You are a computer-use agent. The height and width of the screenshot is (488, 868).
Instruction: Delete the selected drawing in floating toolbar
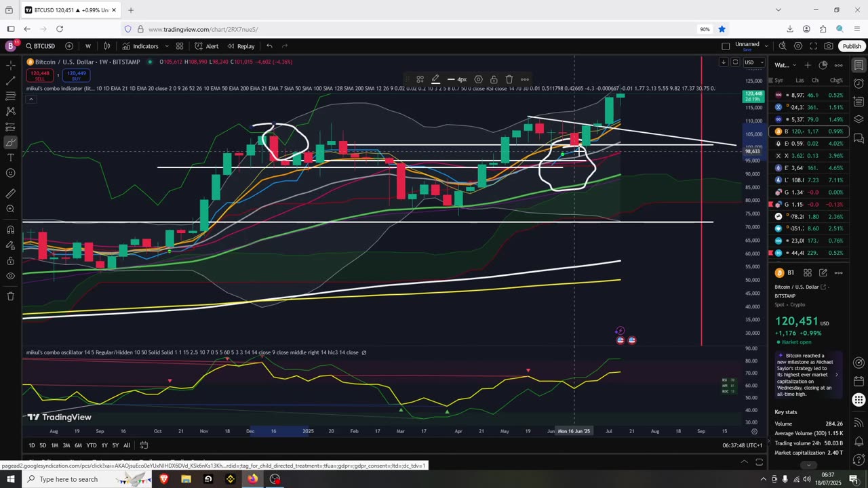[x=509, y=79]
